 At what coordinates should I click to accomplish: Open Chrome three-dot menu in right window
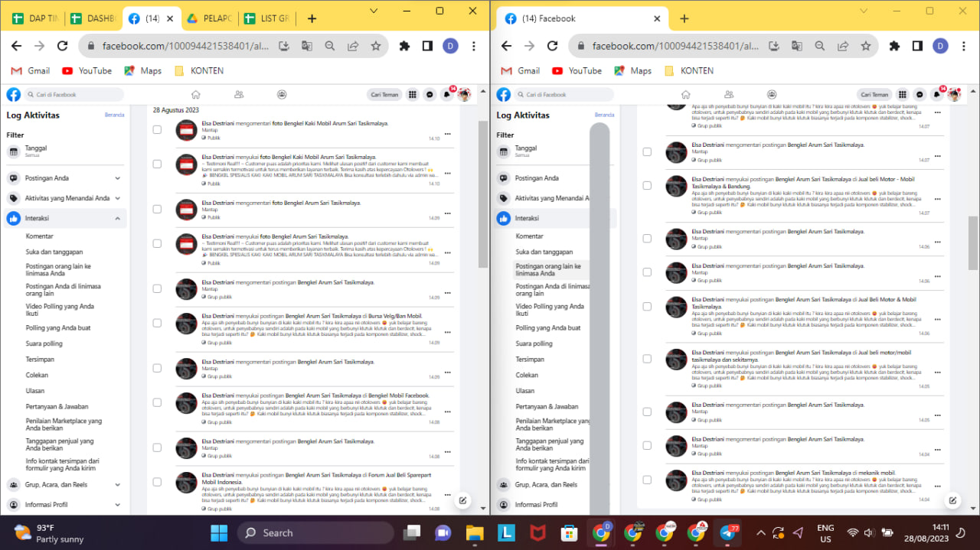[x=965, y=46]
